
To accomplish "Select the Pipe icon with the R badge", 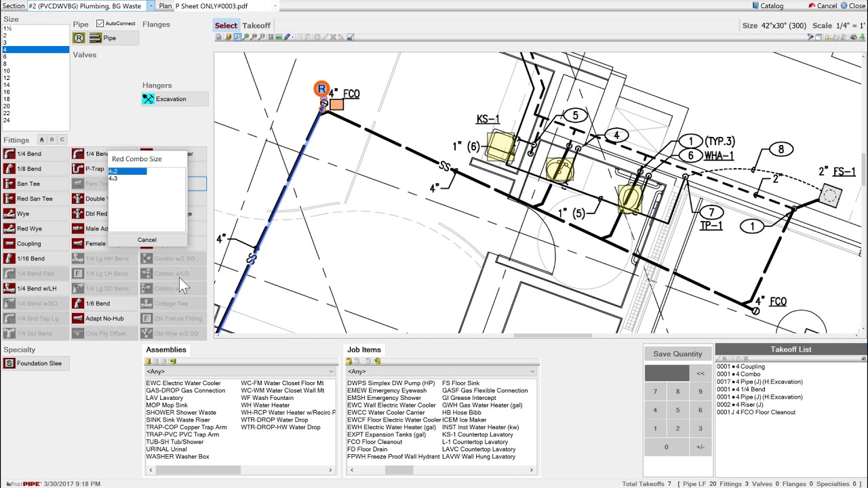I will [80, 38].
